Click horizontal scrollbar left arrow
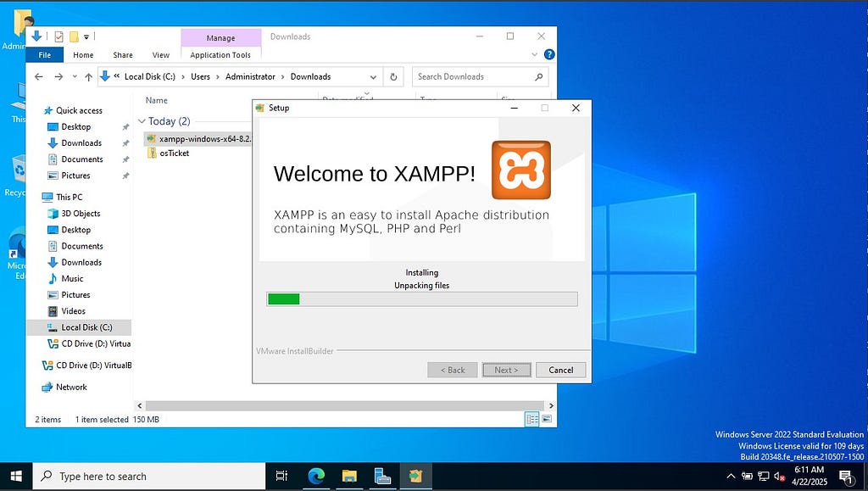The width and height of the screenshot is (868, 491). (140, 405)
